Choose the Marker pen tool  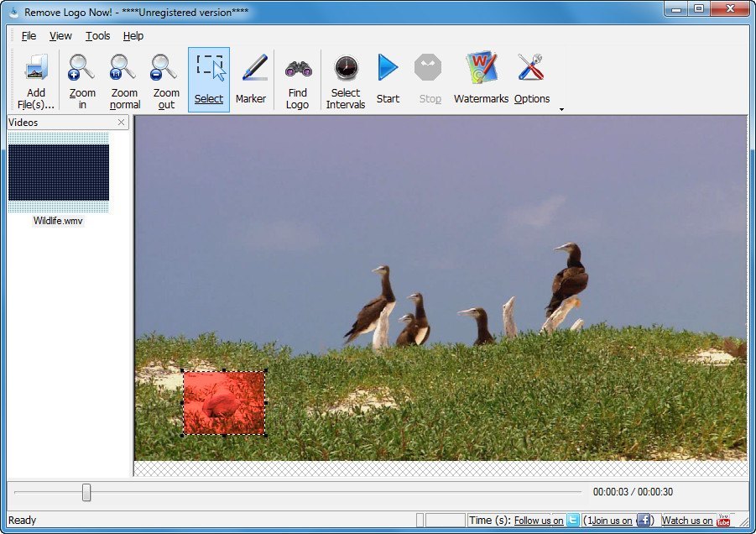pos(251,80)
